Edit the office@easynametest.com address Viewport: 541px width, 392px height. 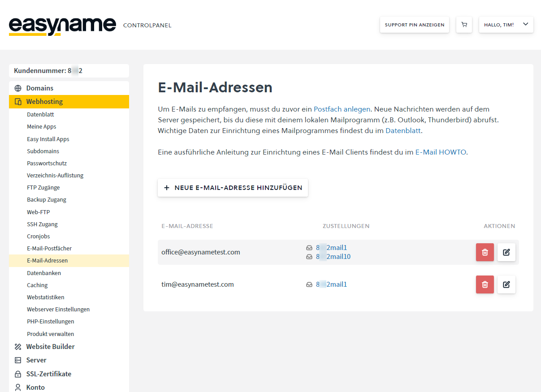coord(506,252)
